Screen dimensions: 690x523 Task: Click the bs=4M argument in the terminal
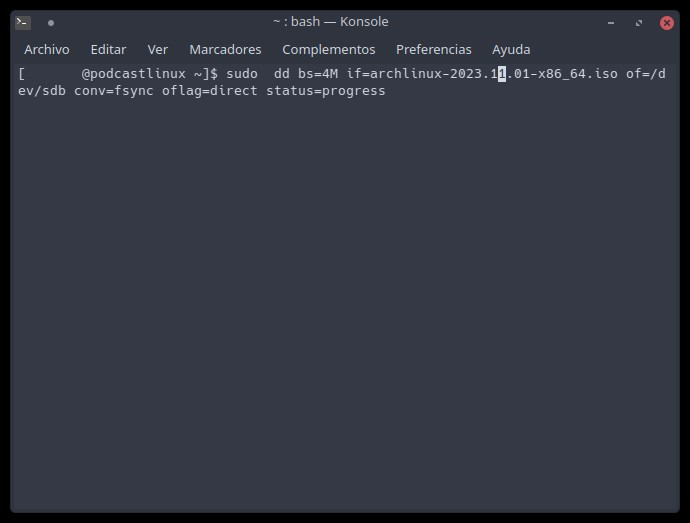tap(318, 74)
